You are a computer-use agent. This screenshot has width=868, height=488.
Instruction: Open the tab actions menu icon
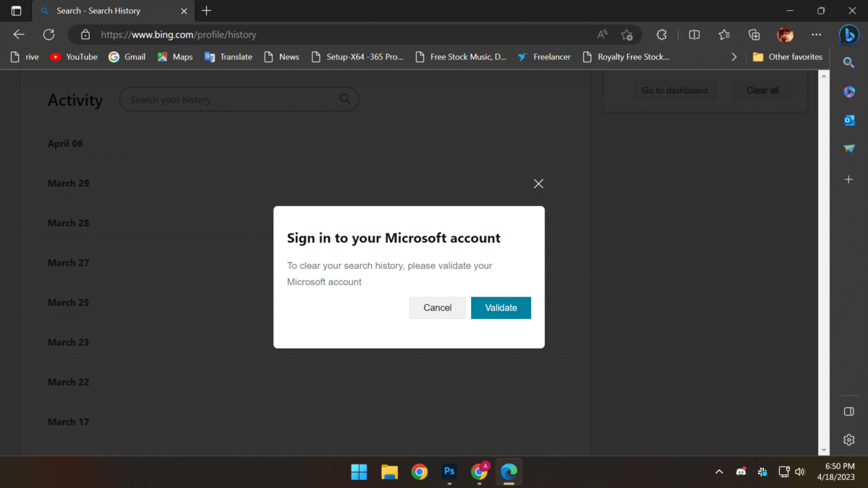coord(16,11)
